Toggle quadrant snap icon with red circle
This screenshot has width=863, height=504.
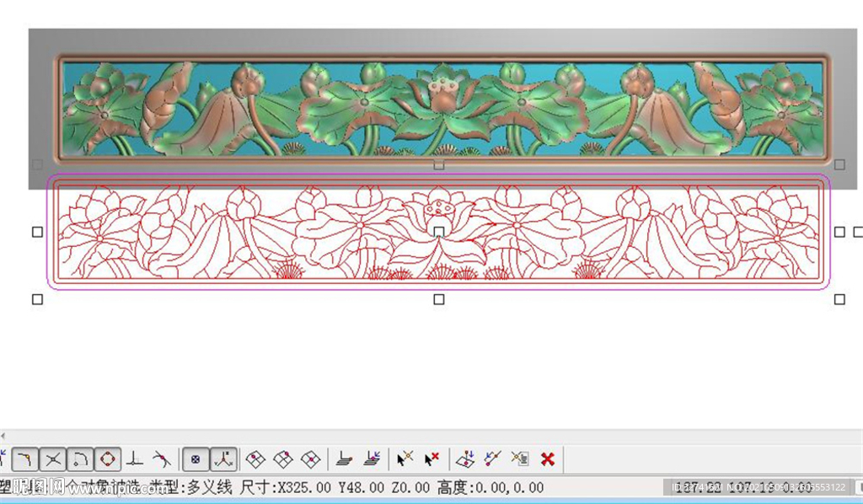tap(108, 458)
